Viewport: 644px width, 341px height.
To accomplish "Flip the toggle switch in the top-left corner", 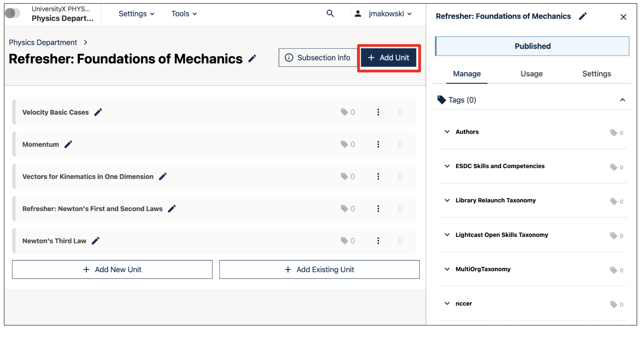I will [x=13, y=13].
